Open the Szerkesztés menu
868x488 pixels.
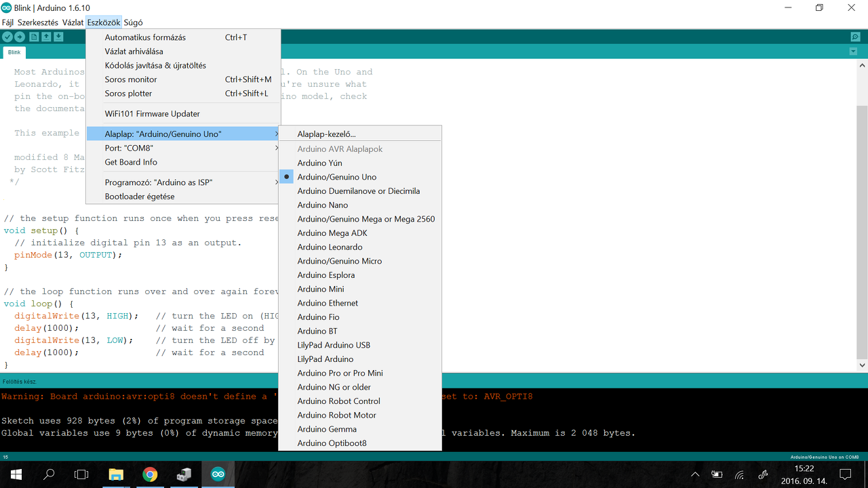click(38, 22)
